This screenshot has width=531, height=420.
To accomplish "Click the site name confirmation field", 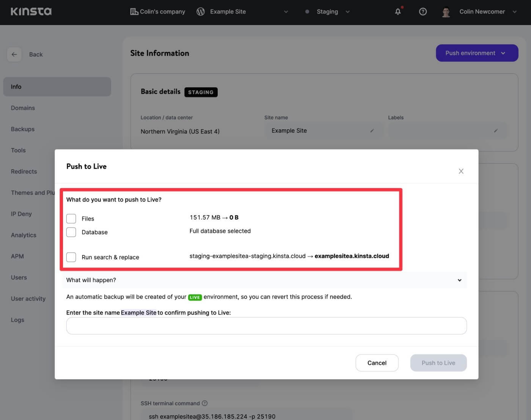I will (x=266, y=326).
